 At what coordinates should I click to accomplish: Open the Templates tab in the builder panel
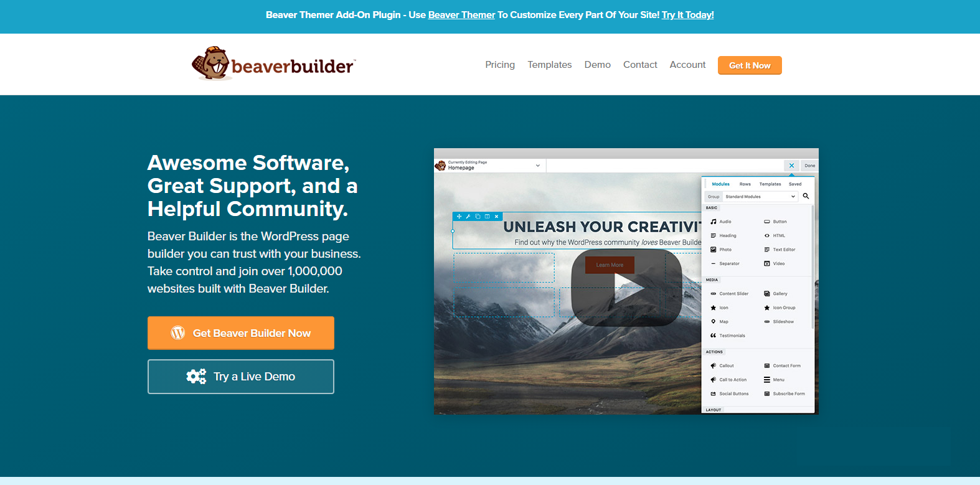770,184
